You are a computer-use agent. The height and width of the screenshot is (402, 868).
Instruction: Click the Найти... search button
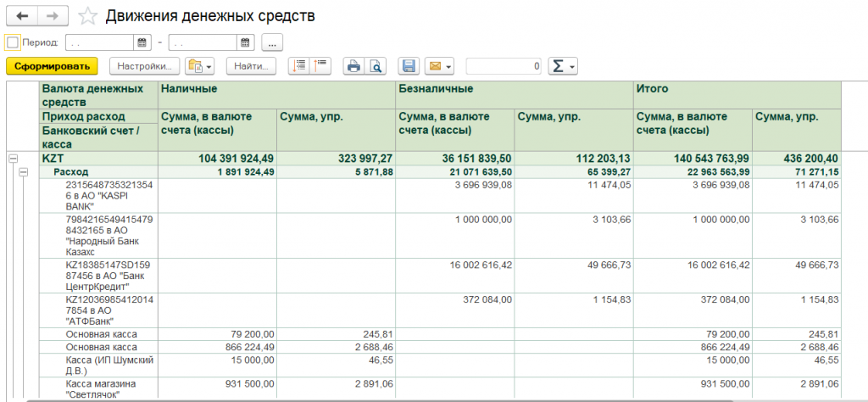(251, 66)
